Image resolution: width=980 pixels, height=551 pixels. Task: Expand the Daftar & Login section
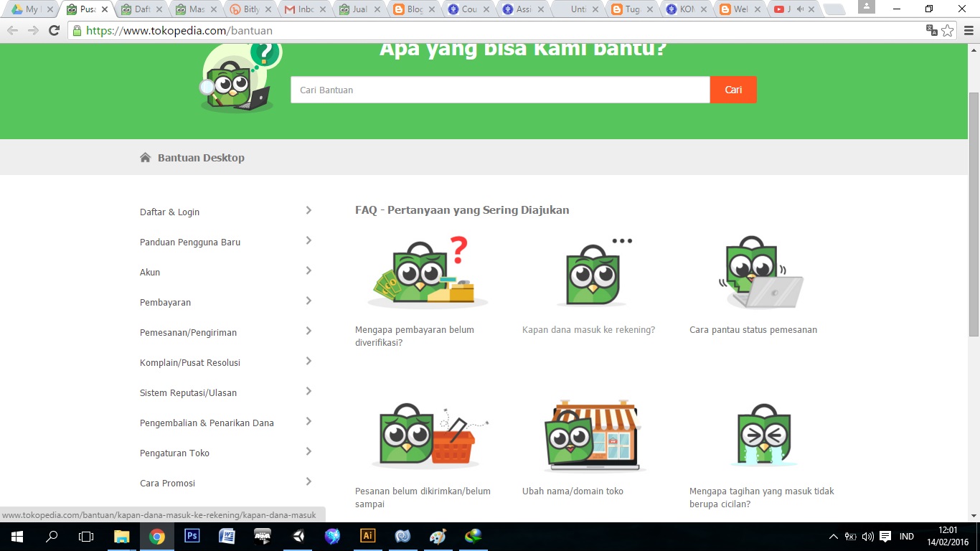169,212
